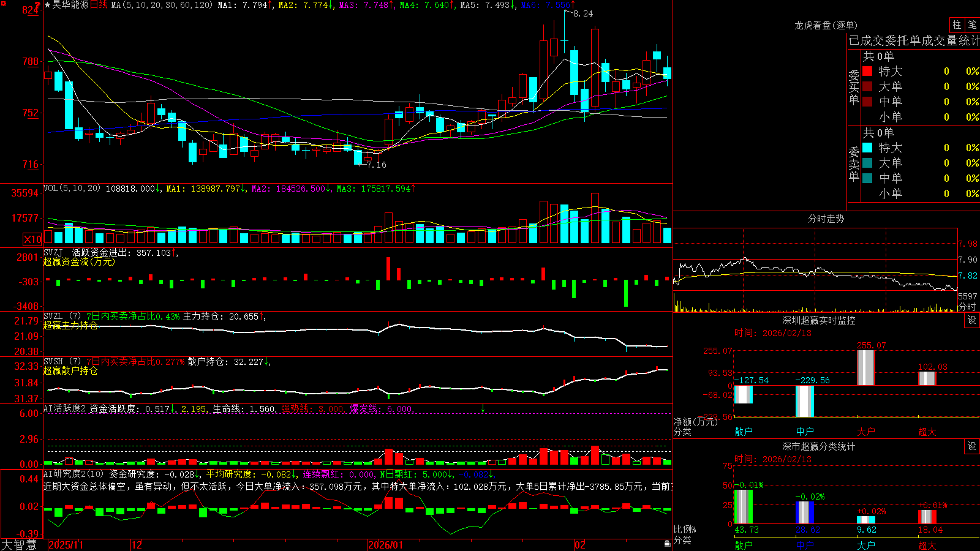
Task: Click the star favorite icon beside 昊华能源
Action: (x=48, y=5)
